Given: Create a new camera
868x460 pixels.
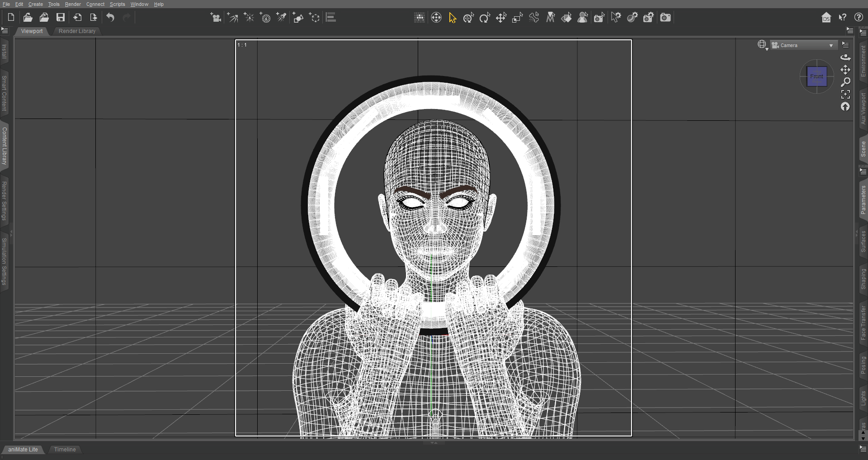Looking at the screenshot, I should (216, 18).
